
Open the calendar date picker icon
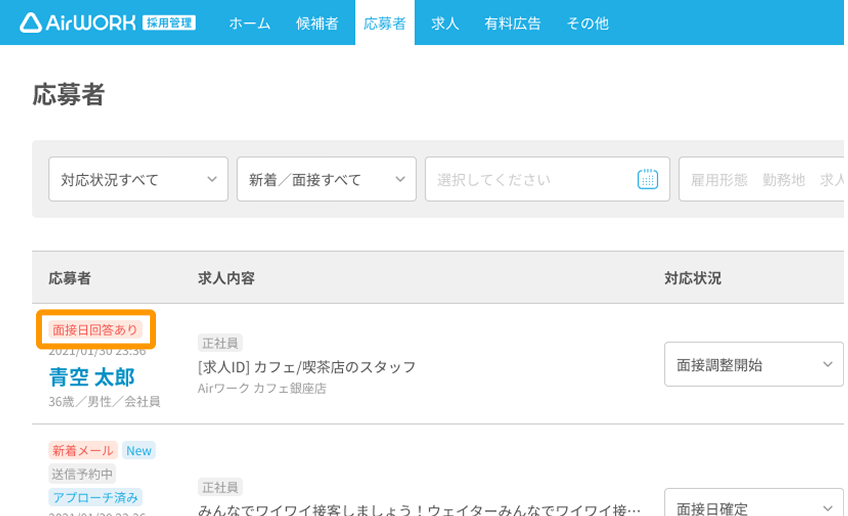pyautogui.click(x=647, y=179)
